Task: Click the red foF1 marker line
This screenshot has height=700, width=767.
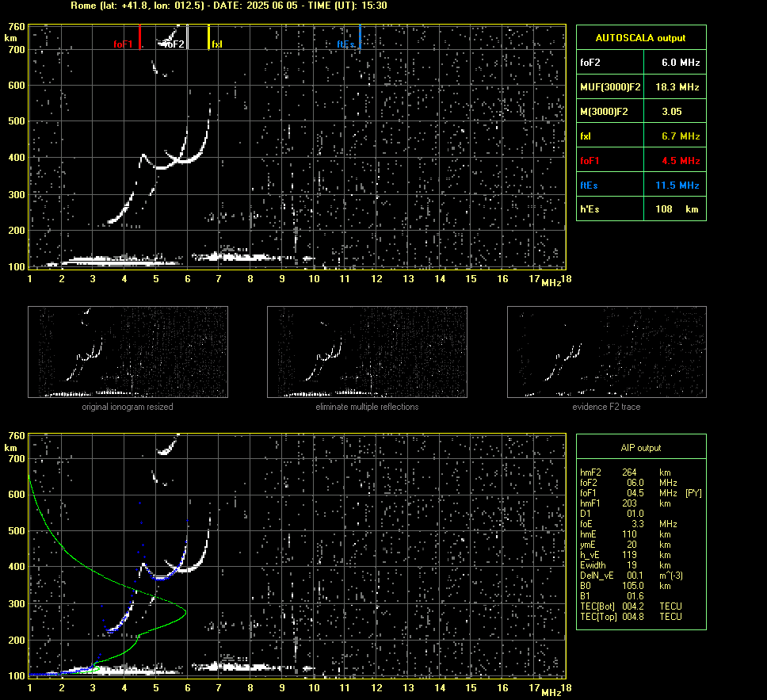Action: tap(140, 36)
